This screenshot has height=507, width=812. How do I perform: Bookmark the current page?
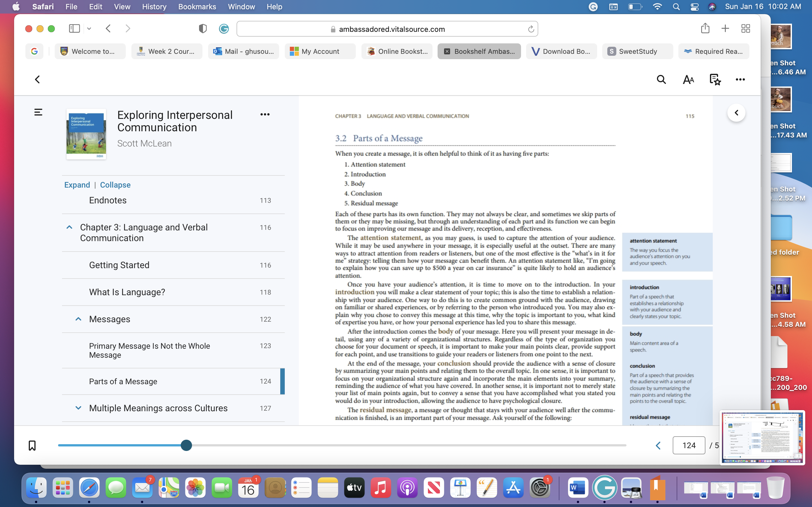click(32, 445)
